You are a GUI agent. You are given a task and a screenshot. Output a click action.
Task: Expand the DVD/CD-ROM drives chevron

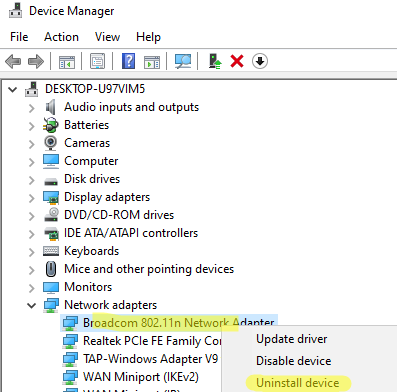[32, 216]
